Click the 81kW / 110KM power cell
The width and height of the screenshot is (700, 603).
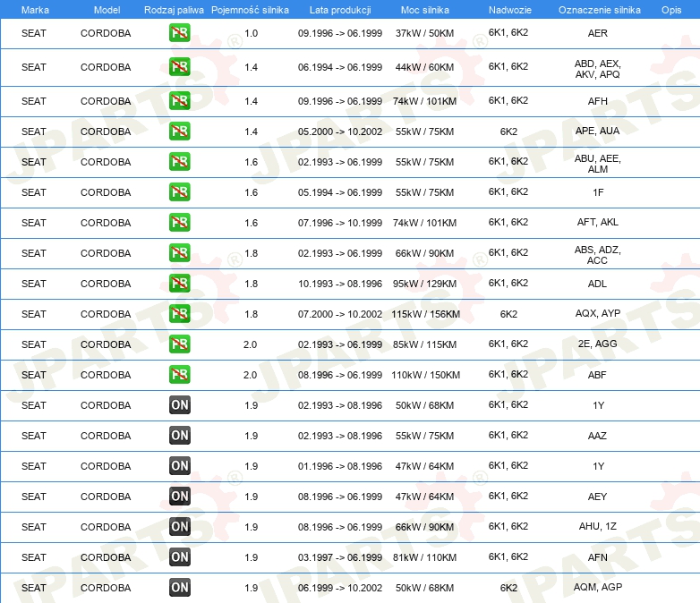click(424, 557)
